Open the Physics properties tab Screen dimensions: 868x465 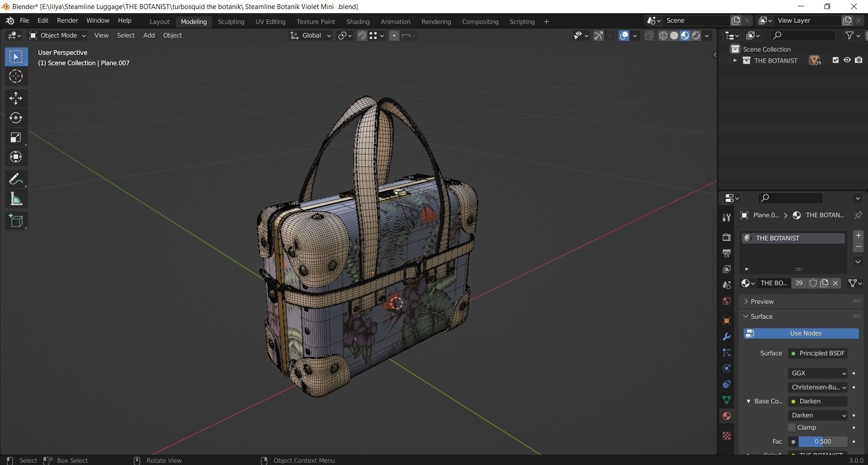point(726,369)
